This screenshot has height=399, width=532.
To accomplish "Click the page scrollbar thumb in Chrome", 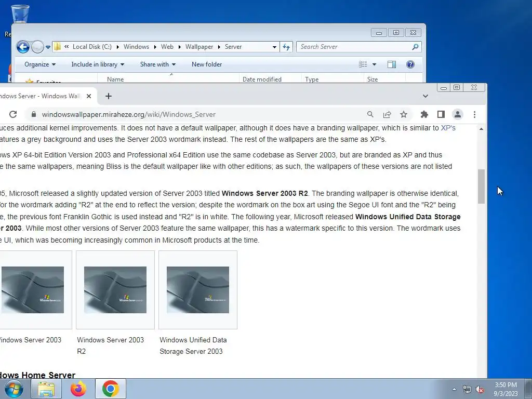I will (481, 187).
